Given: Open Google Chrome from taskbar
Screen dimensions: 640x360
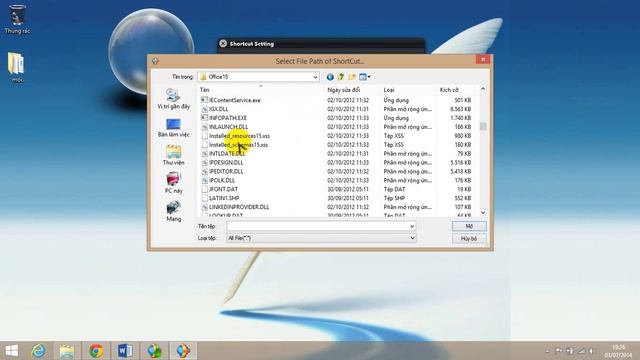Looking at the screenshot, I should click(96, 351).
